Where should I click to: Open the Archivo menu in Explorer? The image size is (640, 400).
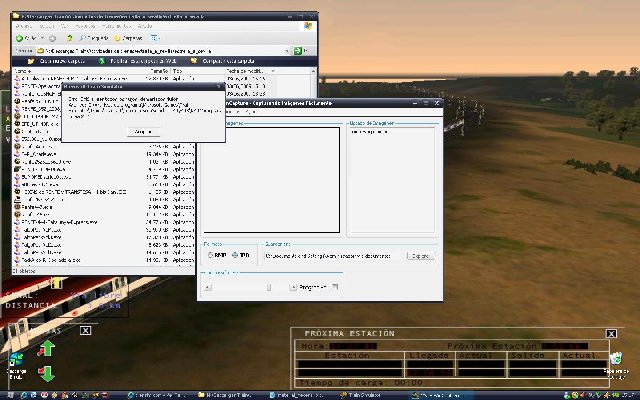(22, 26)
